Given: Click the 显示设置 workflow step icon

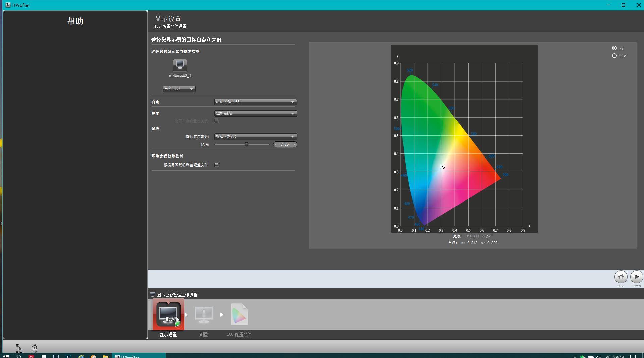Looking at the screenshot, I should coord(168,315).
